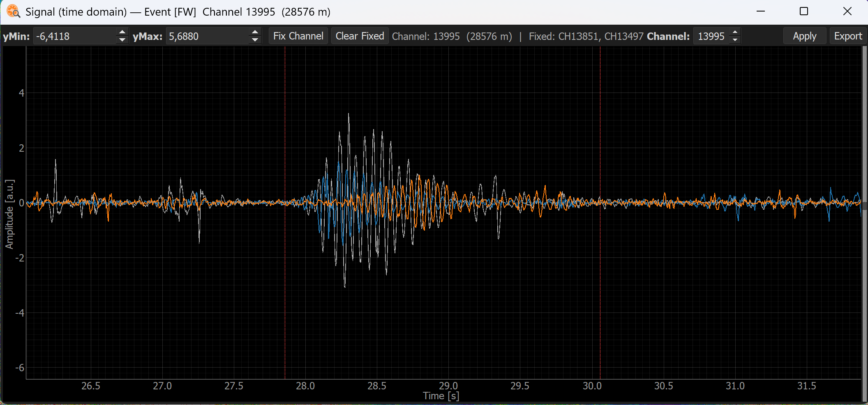This screenshot has width=868, height=405.
Task: Click the 'Fixed: CH13851, CH13497' status text
Action: click(x=586, y=36)
